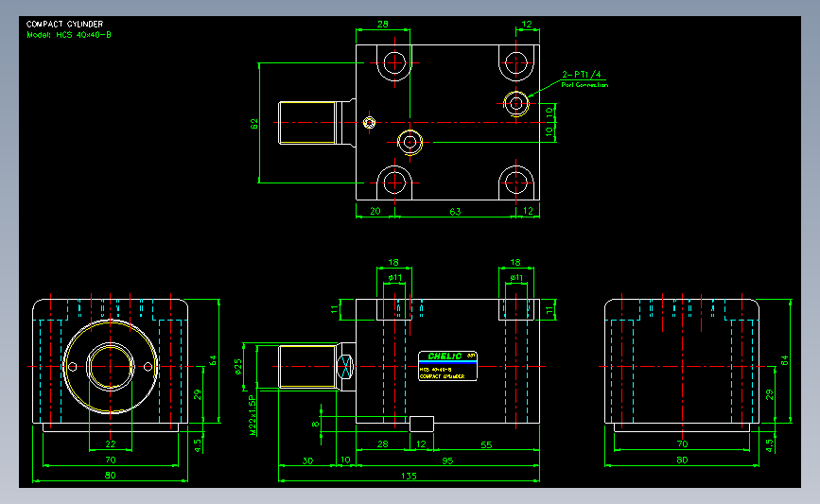Click the 8 height dimension near the key block
The height and width of the screenshot is (504, 820).
pos(315,424)
